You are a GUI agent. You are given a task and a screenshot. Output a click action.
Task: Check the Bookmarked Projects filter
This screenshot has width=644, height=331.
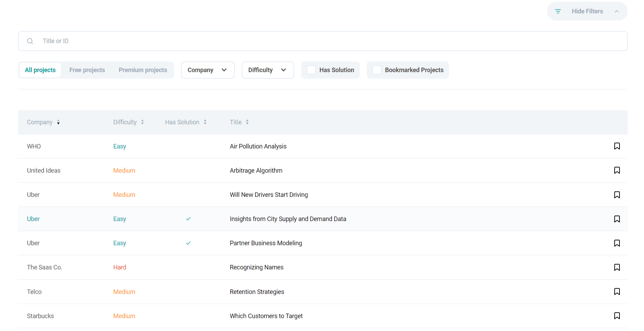(x=377, y=70)
